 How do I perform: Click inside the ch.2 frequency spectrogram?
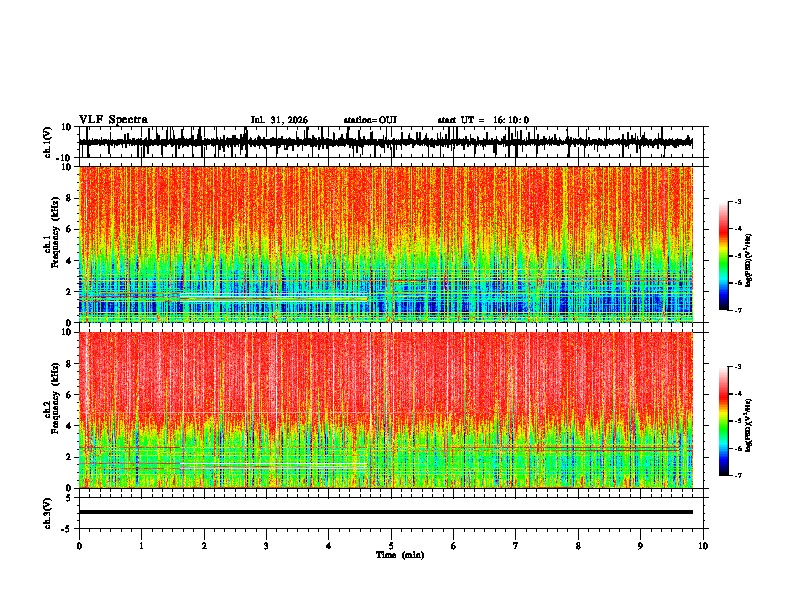[x=386, y=410]
